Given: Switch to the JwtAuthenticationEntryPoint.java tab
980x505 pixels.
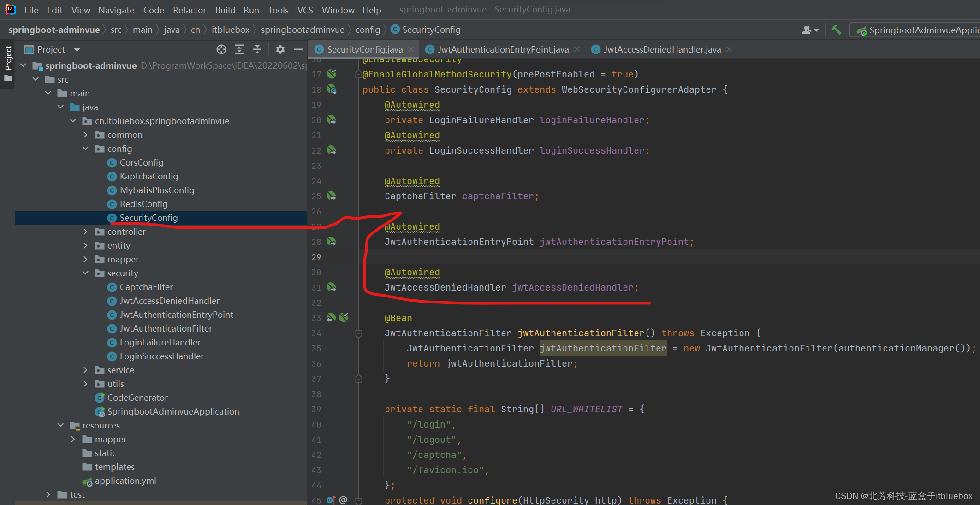Looking at the screenshot, I should click(x=503, y=49).
